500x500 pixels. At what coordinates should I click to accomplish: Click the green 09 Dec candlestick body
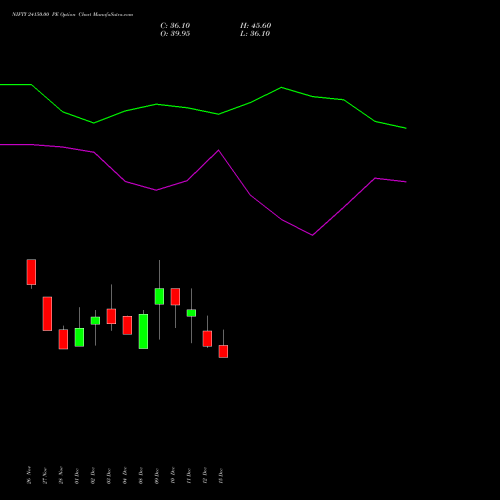tap(159, 296)
